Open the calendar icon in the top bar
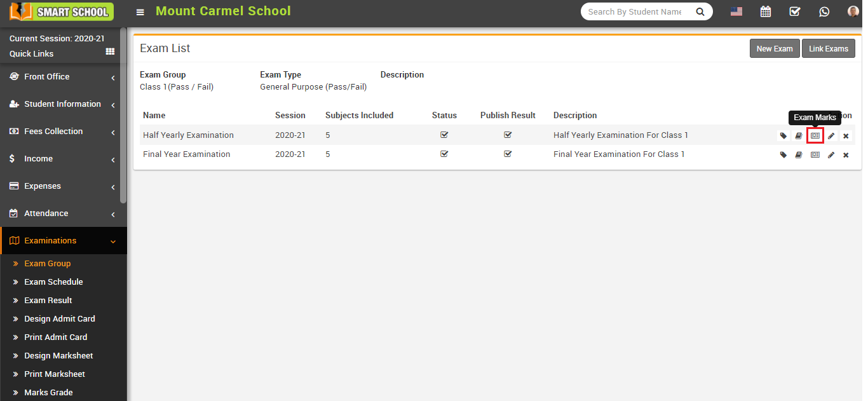 click(766, 11)
